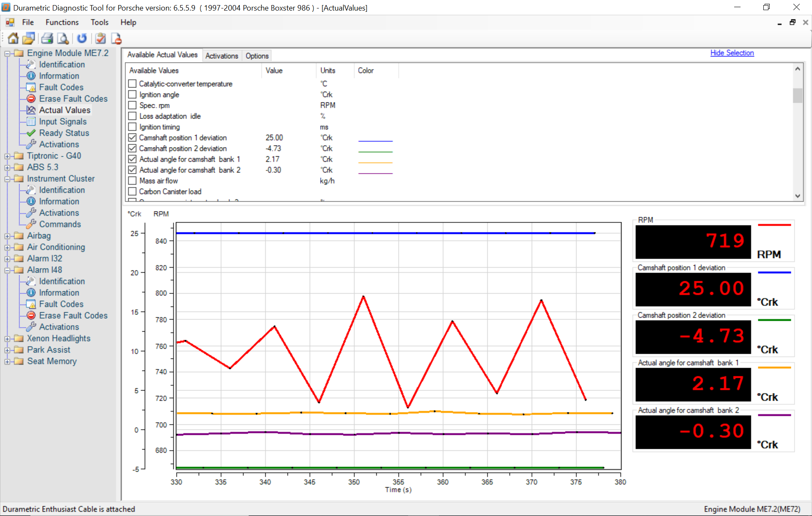Click the blue refresh arrow icon
The image size is (812, 516).
coord(82,38)
